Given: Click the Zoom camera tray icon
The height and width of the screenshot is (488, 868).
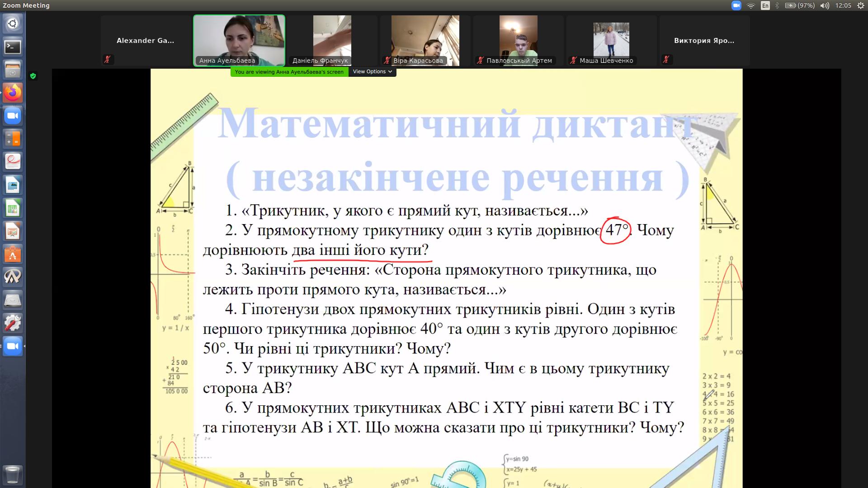Looking at the screenshot, I should tap(736, 5).
